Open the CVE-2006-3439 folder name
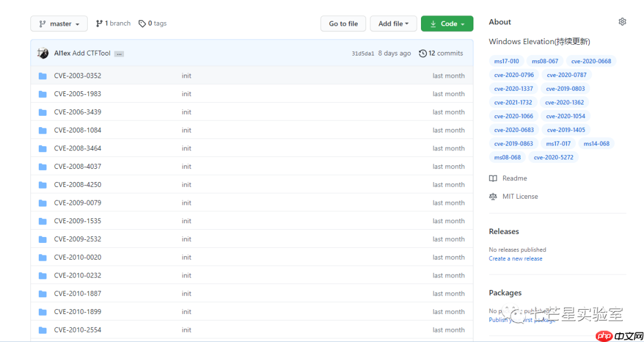 tap(78, 112)
